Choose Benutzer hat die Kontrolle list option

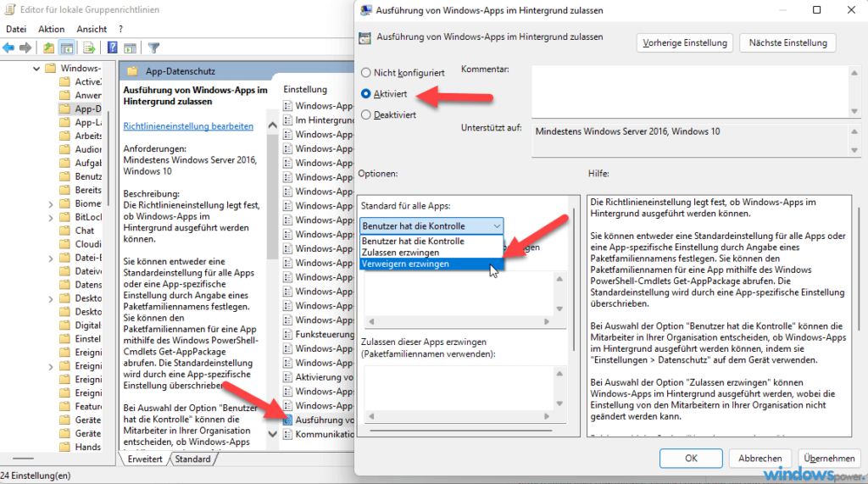[431, 242]
